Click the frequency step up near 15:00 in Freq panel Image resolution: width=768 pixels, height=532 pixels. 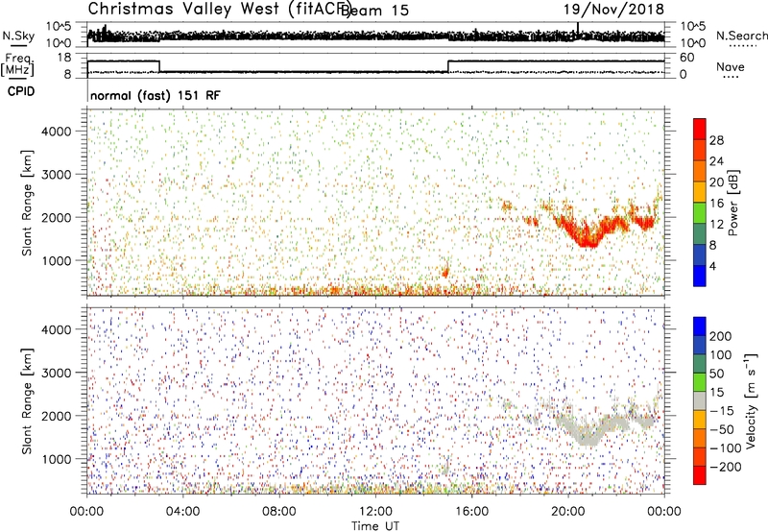pos(448,66)
